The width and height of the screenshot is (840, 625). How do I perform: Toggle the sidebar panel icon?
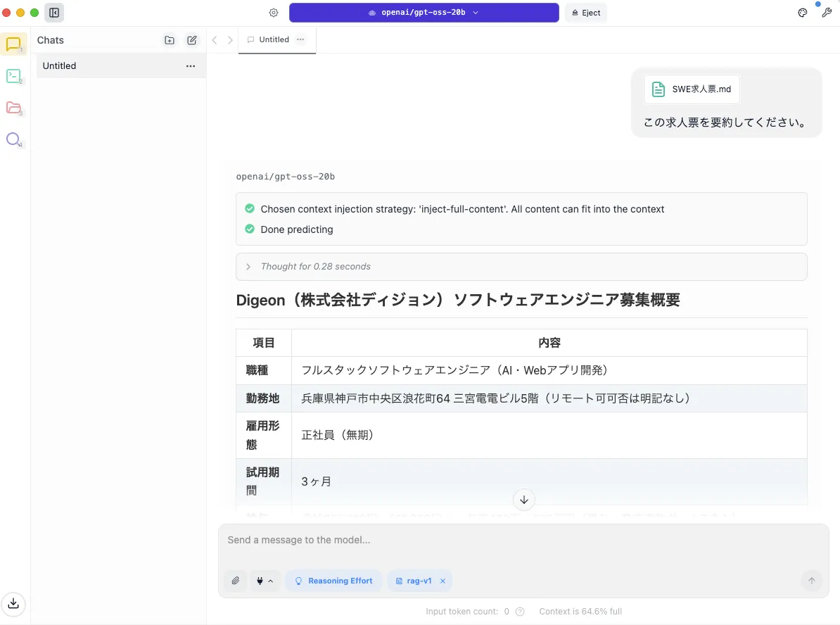[x=54, y=13]
